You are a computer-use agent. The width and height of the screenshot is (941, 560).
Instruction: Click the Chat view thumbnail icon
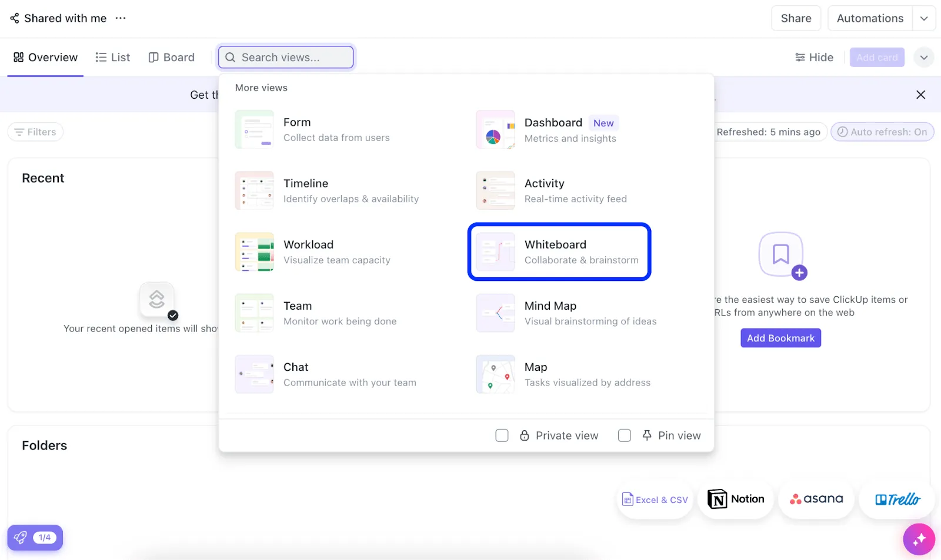[x=255, y=374]
